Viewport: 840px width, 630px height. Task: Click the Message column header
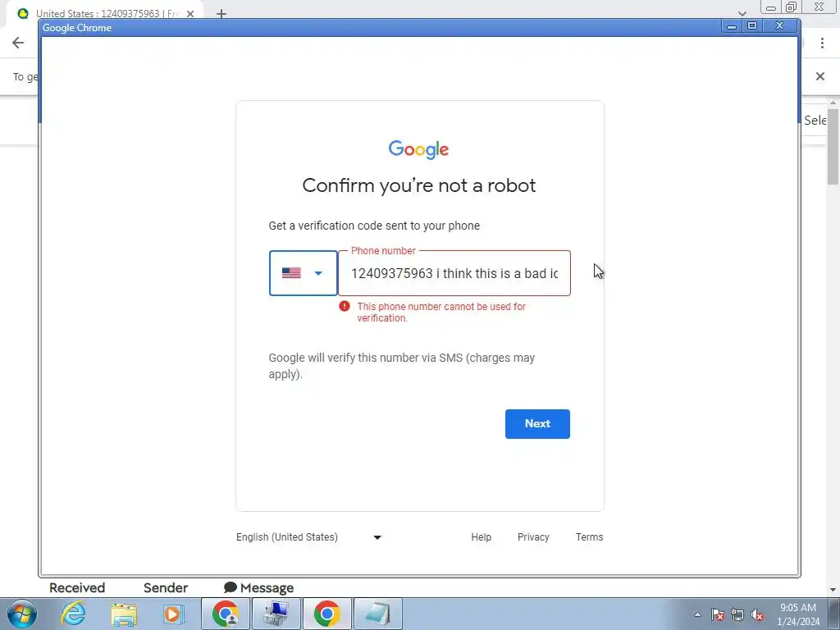(x=258, y=587)
